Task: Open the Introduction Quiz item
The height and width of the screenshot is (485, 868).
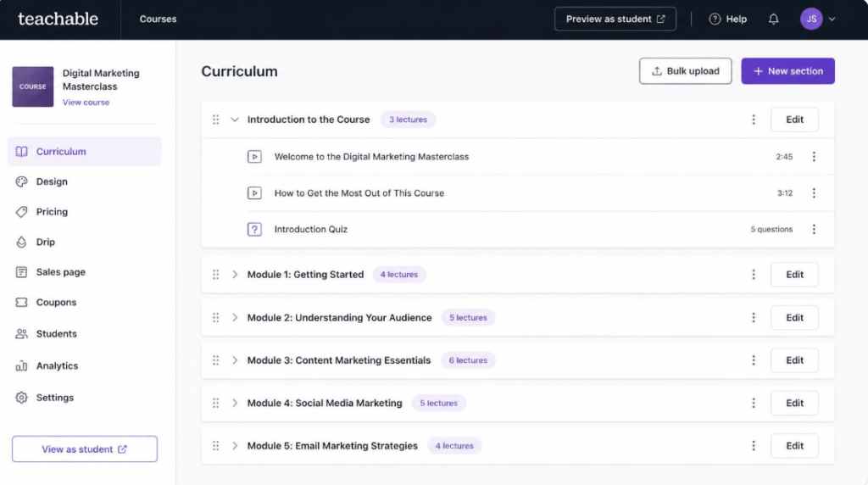Action: (311, 229)
